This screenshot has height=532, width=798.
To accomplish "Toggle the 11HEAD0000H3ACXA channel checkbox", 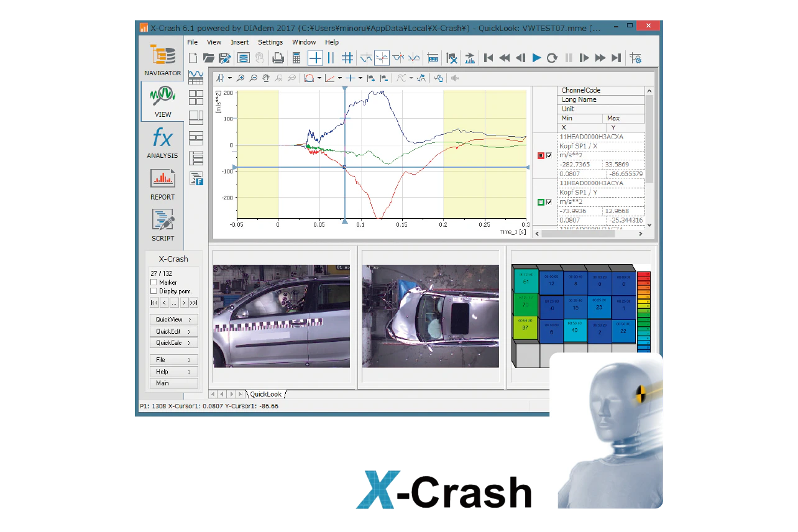I will tap(549, 155).
